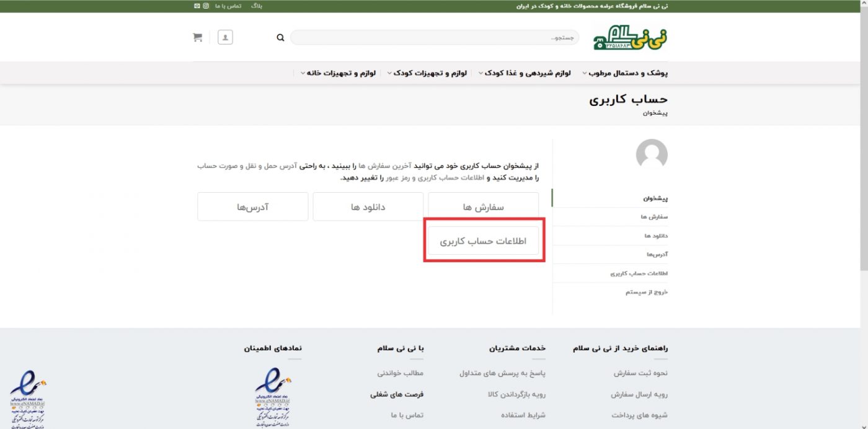Click the دانلود ها dashboard button
868x429 pixels.
(x=368, y=206)
